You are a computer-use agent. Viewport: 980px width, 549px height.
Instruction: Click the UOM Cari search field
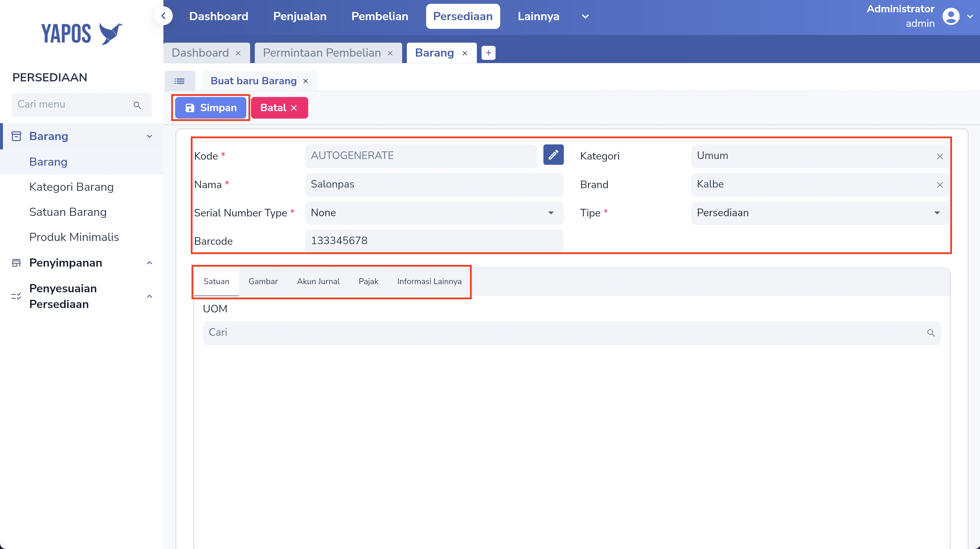coord(572,333)
